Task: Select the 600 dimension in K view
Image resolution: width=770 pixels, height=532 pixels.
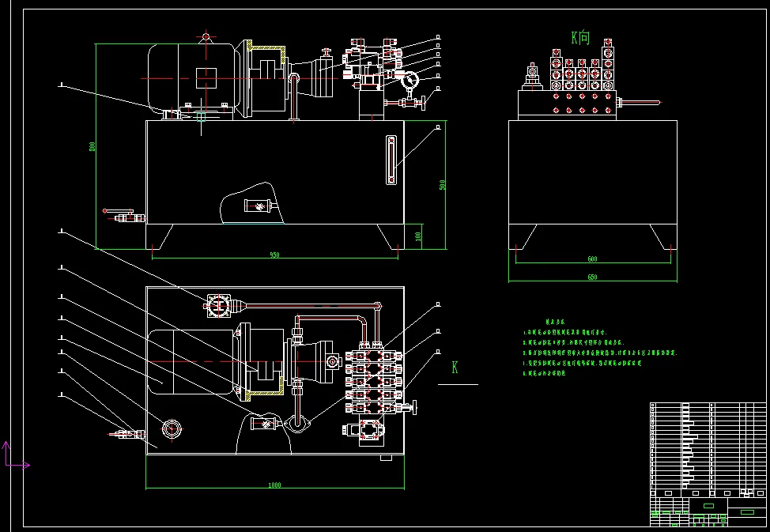Action: click(x=592, y=258)
